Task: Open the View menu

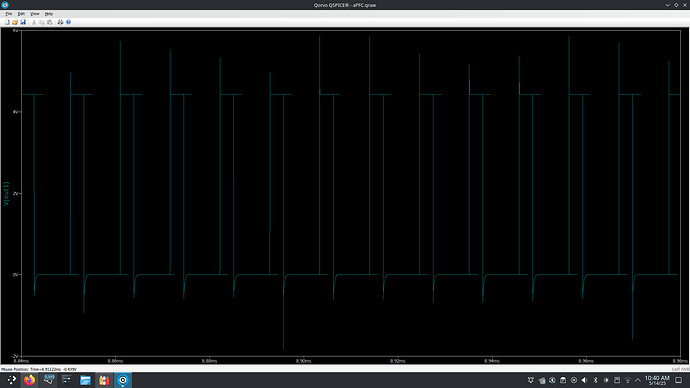Action: click(x=34, y=14)
